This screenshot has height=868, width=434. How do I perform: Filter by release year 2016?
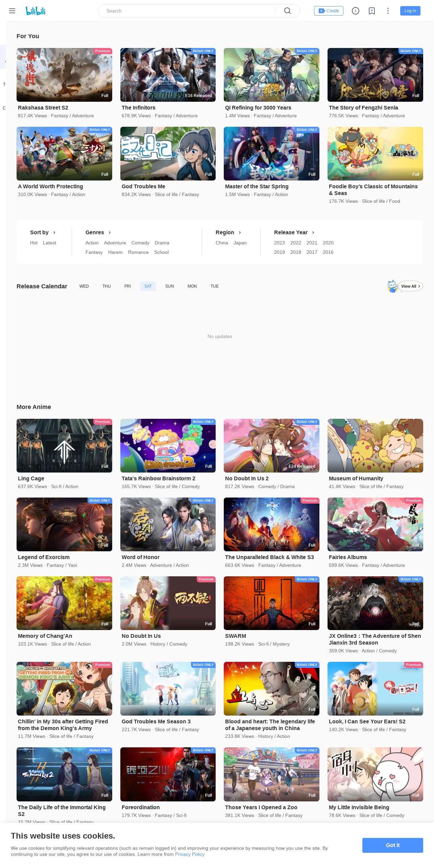[328, 252]
